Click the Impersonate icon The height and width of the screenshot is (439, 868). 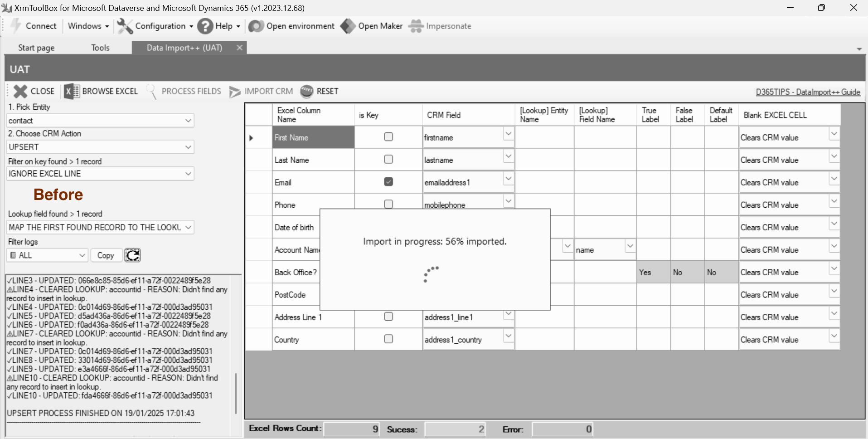(415, 26)
